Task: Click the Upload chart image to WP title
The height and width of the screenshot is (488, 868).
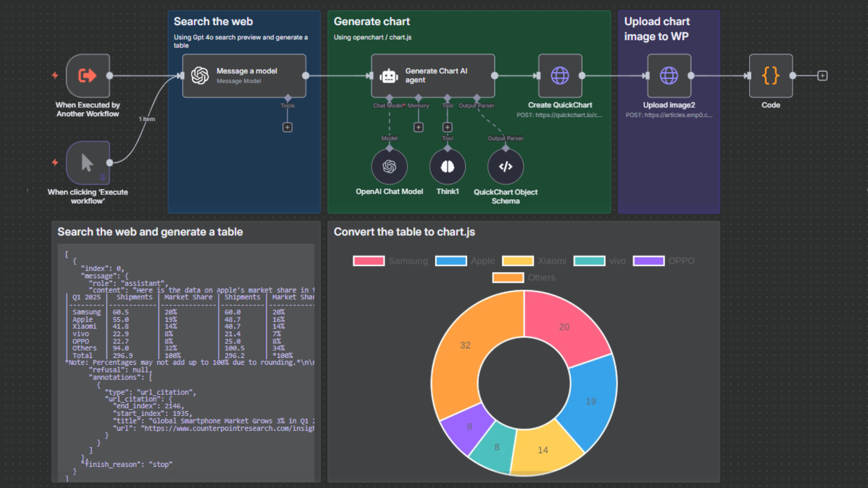Action: [x=657, y=29]
